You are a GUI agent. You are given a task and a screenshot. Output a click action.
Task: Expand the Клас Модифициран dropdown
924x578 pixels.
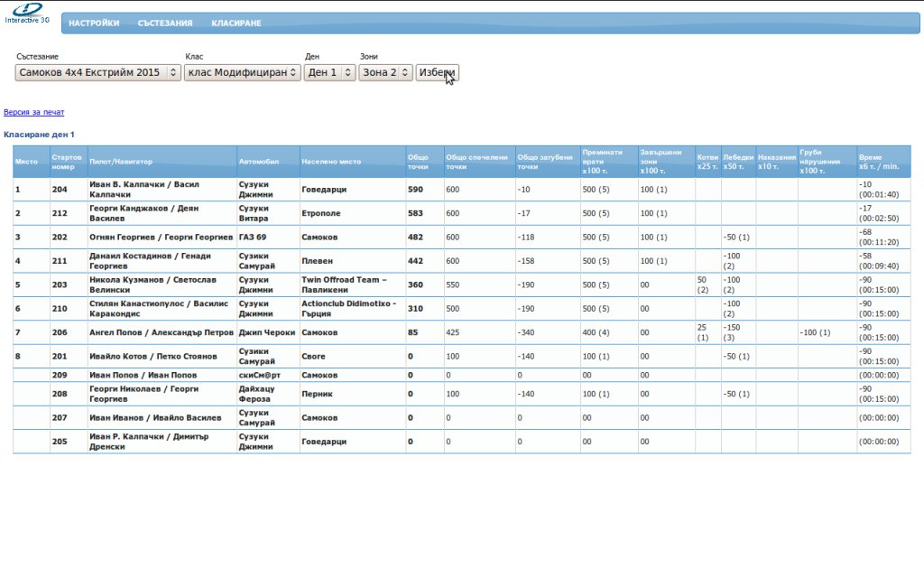click(x=243, y=72)
